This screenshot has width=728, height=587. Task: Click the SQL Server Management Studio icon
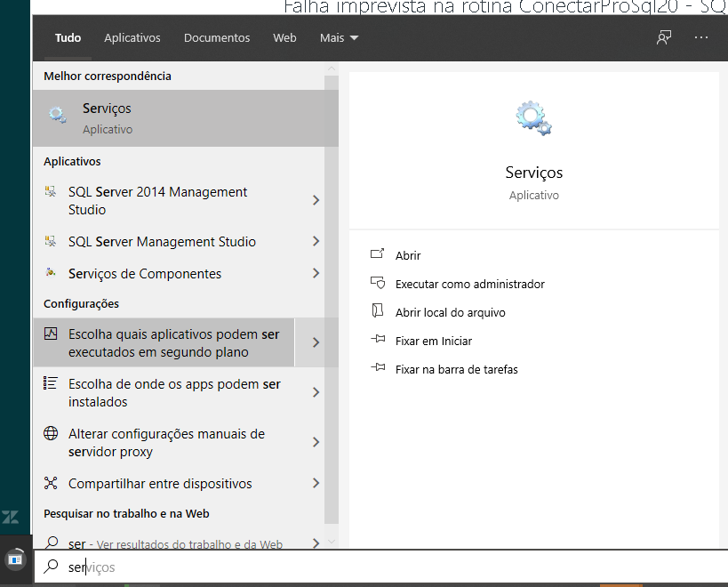50,241
